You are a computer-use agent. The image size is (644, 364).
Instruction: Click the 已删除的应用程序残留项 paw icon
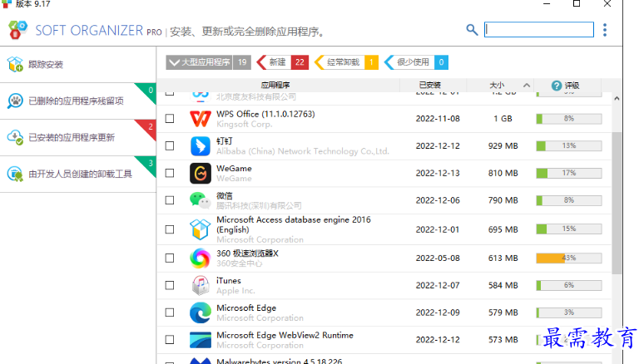(x=15, y=101)
